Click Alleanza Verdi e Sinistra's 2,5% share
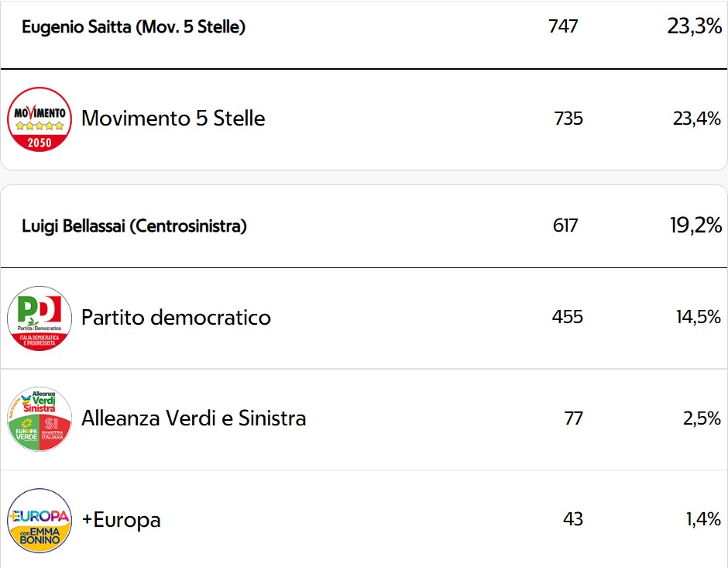The height and width of the screenshot is (568, 728). [x=702, y=418]
